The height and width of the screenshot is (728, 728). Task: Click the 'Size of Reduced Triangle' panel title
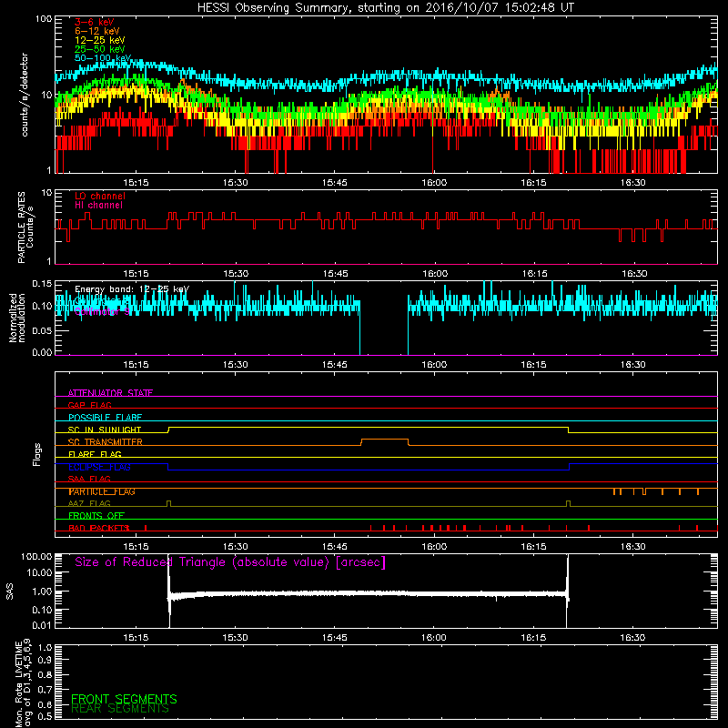pos(230,562)
